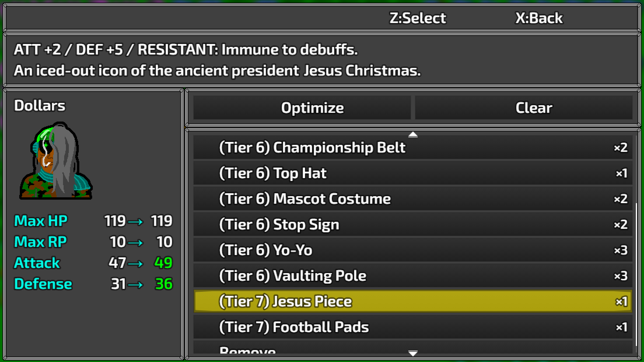Click the Defense stat row

93,284
